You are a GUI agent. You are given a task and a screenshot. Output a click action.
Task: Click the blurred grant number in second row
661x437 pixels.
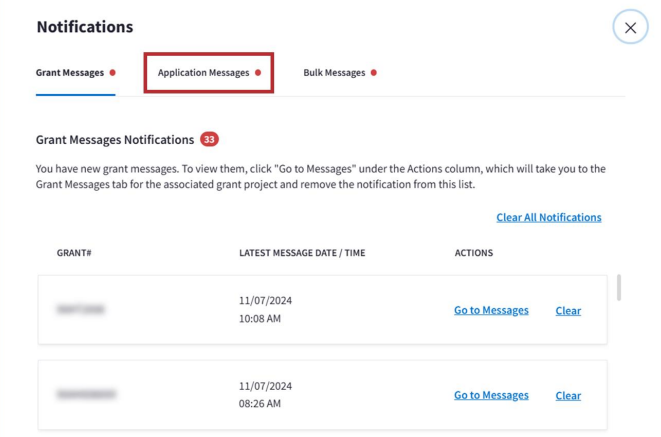click(x=86, y=395)
